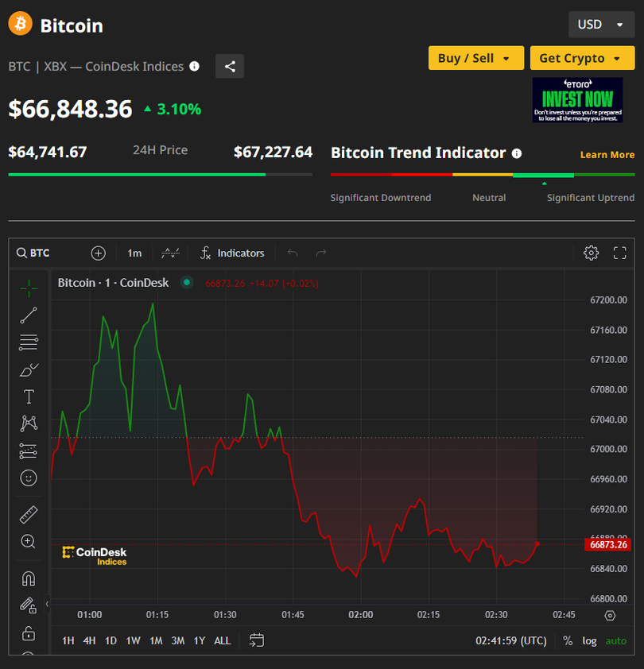The width and height of the screenshot is (644, 669).
Task: Switch to the 1Y time range
Action: (199, 640)
